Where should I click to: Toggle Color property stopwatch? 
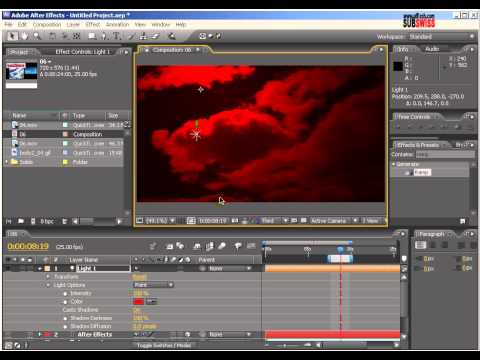click(65, 302)
